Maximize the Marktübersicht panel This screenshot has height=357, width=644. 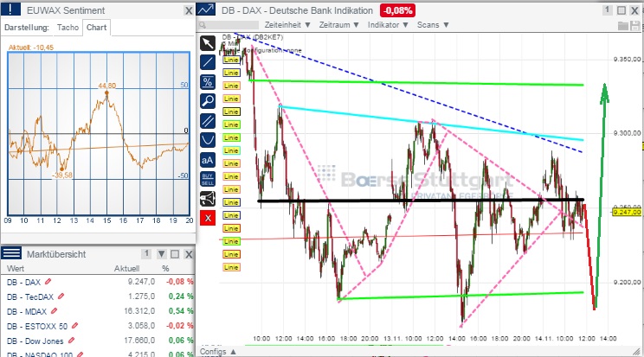175,254
